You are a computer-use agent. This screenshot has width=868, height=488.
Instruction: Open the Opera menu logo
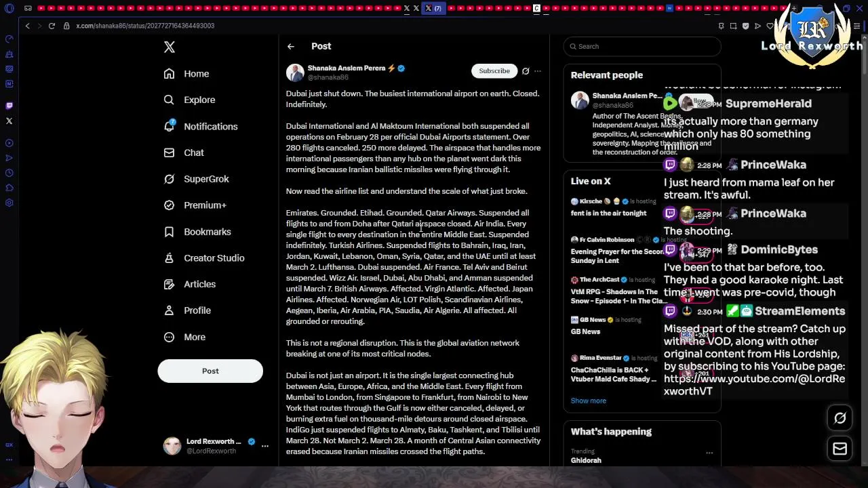pyautogui.click(x=9, y=8)
